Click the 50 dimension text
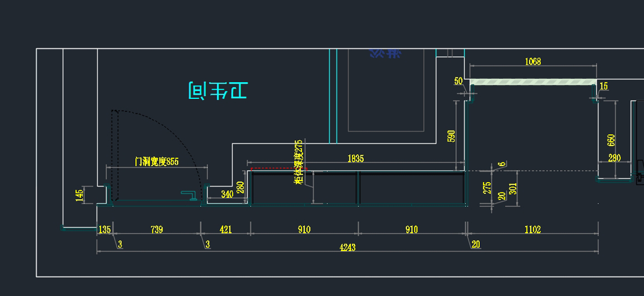Image resolution: width=644 pixels, height=296 pixels. point(458,81)
